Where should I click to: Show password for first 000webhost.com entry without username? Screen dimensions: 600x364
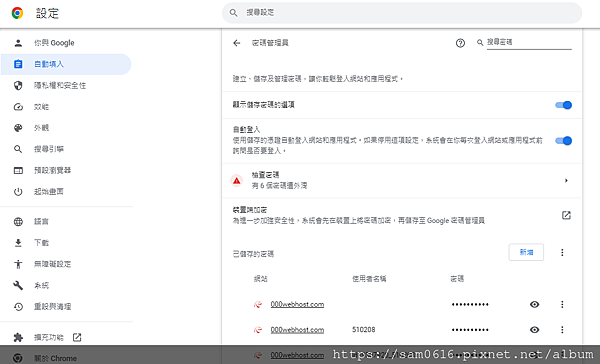click(x=535, y=304)
